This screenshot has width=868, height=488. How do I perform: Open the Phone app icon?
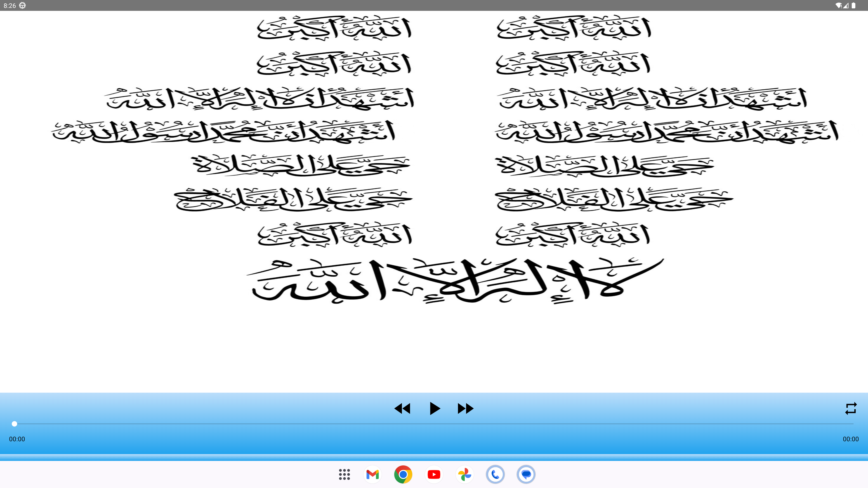pyautogui.click(x=495, y=474)
